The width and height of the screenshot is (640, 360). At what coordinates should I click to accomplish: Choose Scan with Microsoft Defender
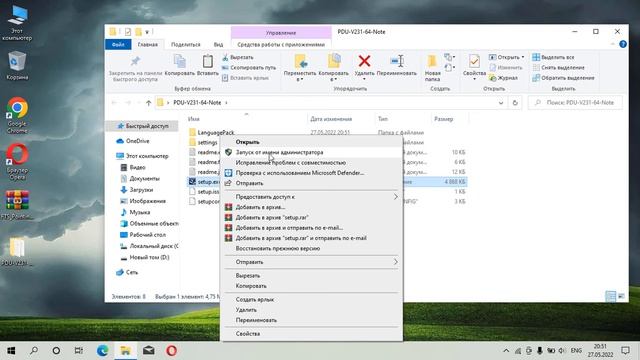[x=311, y=173]
